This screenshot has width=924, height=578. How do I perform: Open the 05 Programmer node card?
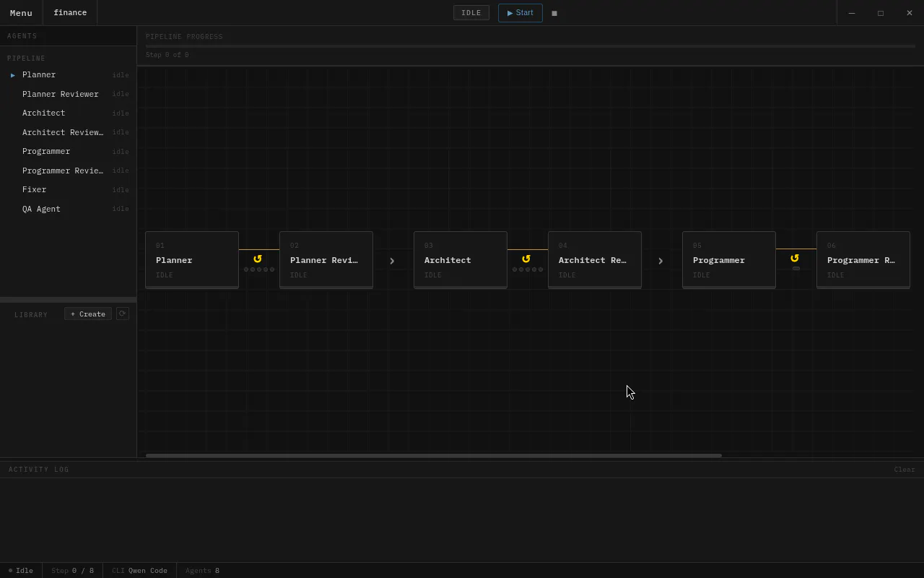(729, 260)
